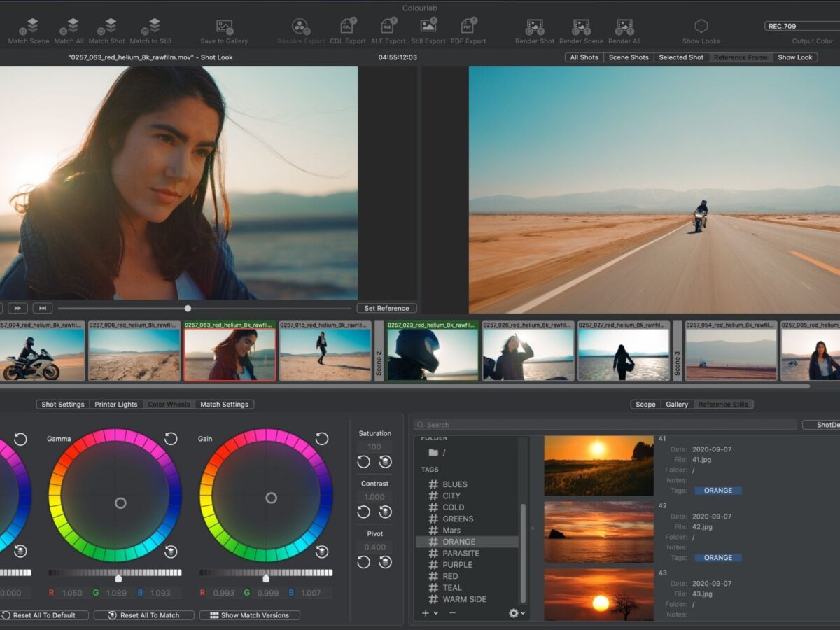Click the Render Shot icon

coord(535,27)
